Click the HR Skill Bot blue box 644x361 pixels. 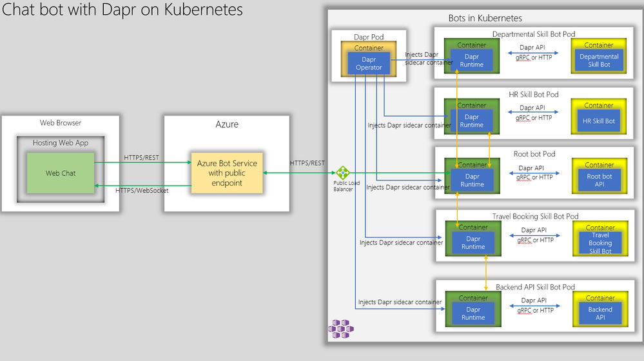[x=598, y=121]
